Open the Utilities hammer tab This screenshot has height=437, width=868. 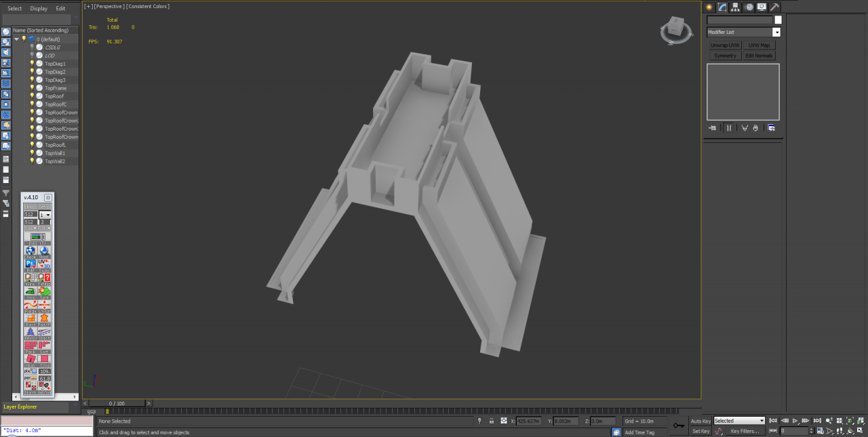pyautogui.click(x=774, y=7)
